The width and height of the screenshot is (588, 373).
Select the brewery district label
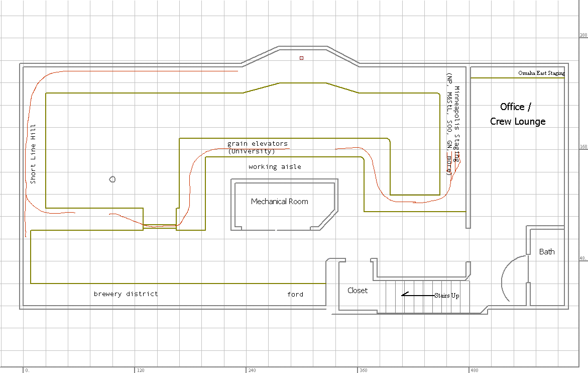[125, 294]
